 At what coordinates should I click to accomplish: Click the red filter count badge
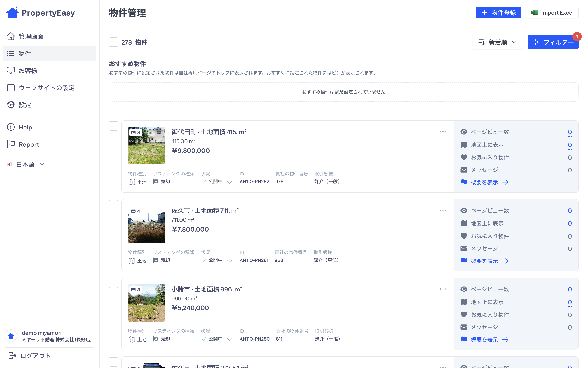pyautogui.click(x=577, y=37)
